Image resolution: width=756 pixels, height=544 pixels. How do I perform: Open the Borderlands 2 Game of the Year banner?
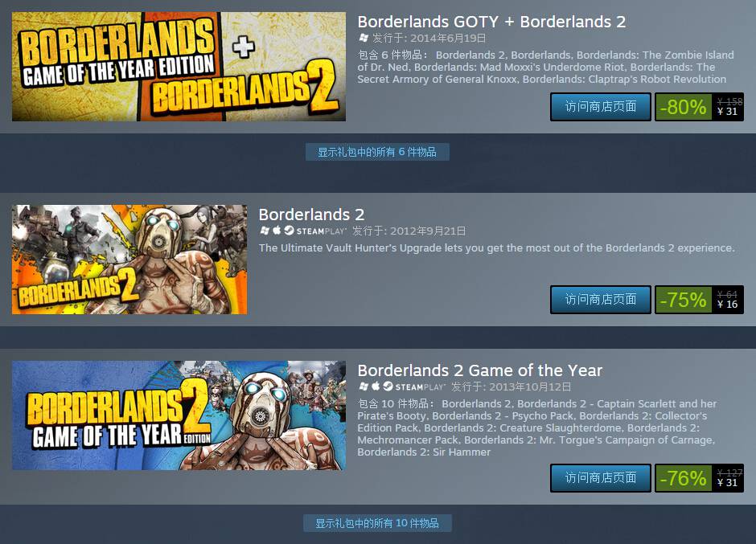pos(179,415)
